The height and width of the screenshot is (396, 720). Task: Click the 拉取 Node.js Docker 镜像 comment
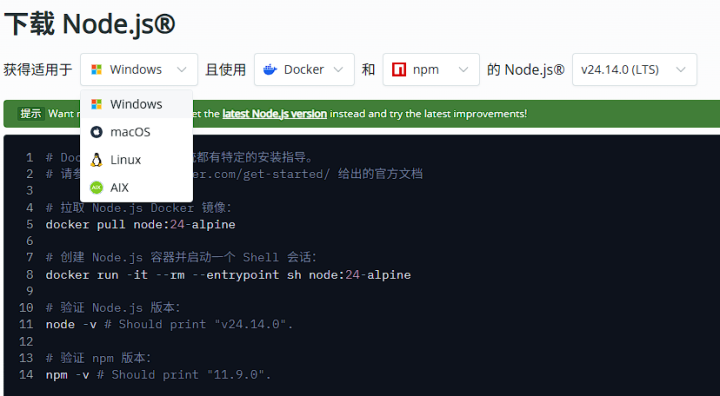click(x=139, y=208)
